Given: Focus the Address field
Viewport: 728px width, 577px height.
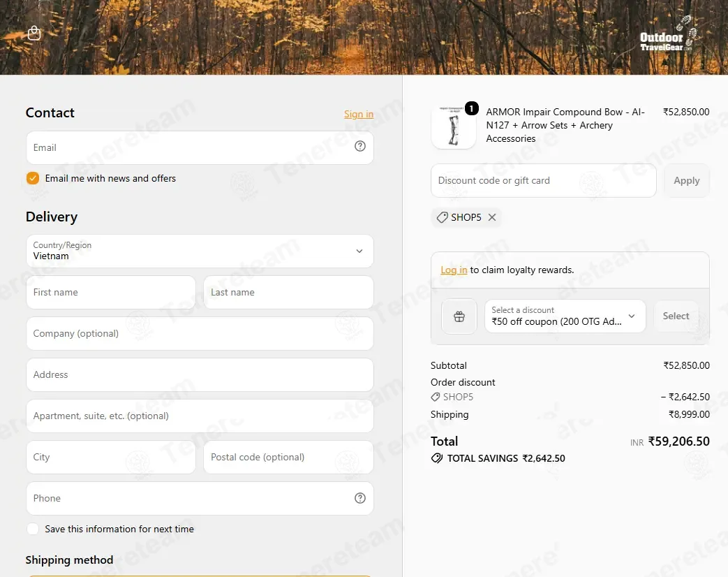Looking at the screenshot, I should (200, 374).
